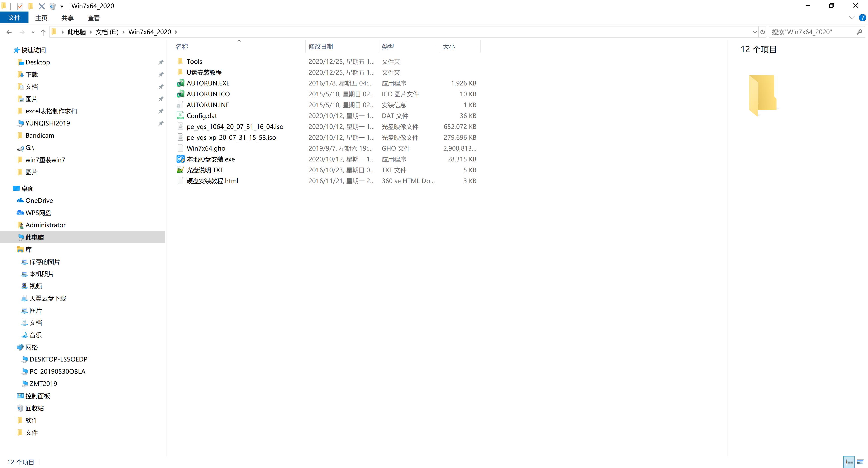
Task: Click 查看 menu tab
Action: coord(93,19)
